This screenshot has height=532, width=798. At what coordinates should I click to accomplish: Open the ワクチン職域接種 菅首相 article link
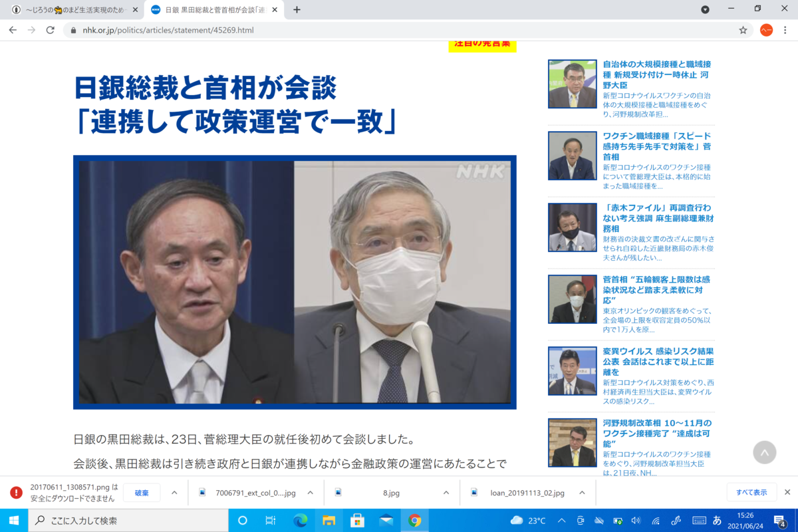(657, 146)
